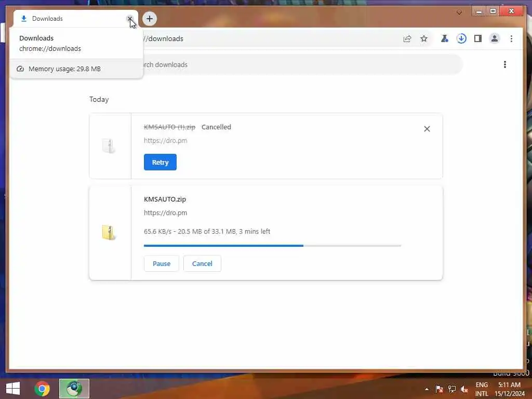Open the https://dro.pm link under KMSAUTO.zip
The width and height of the screenshot is (532, 399).
(x=165, y=212)
